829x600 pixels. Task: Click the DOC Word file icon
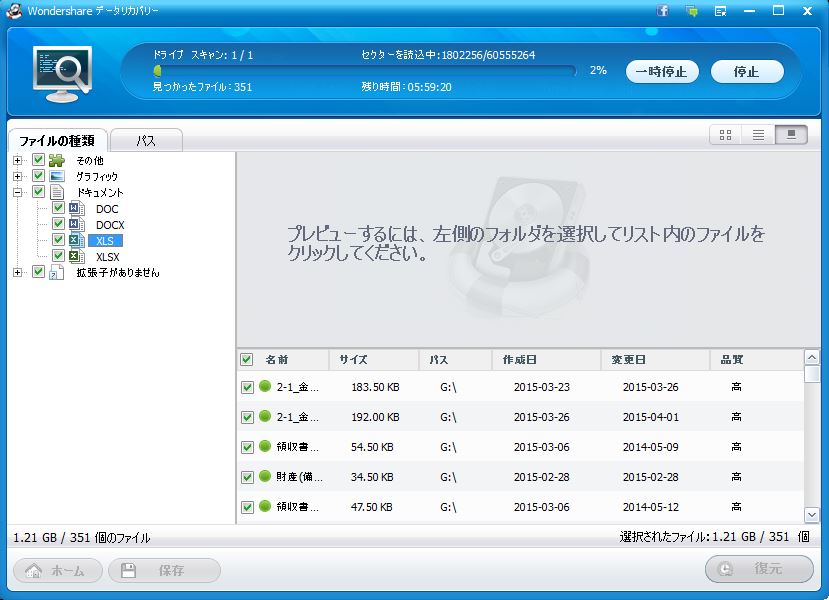[75, 209]
